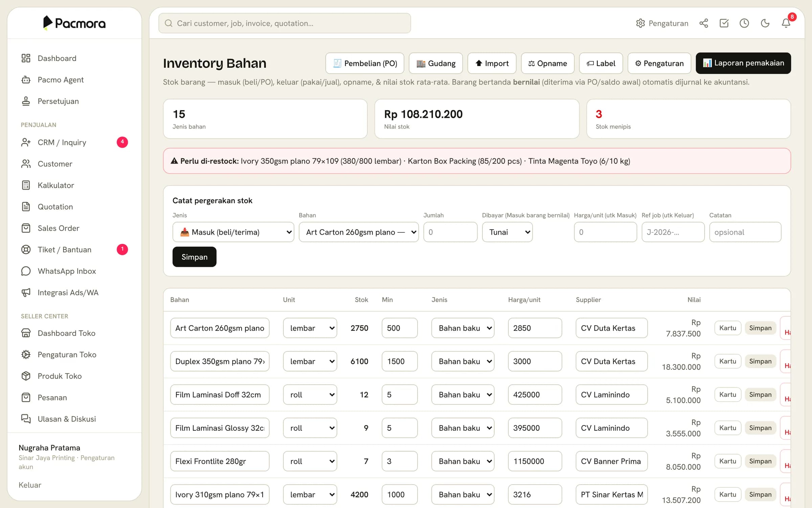Open the history clock icon

tap(744, 23)
